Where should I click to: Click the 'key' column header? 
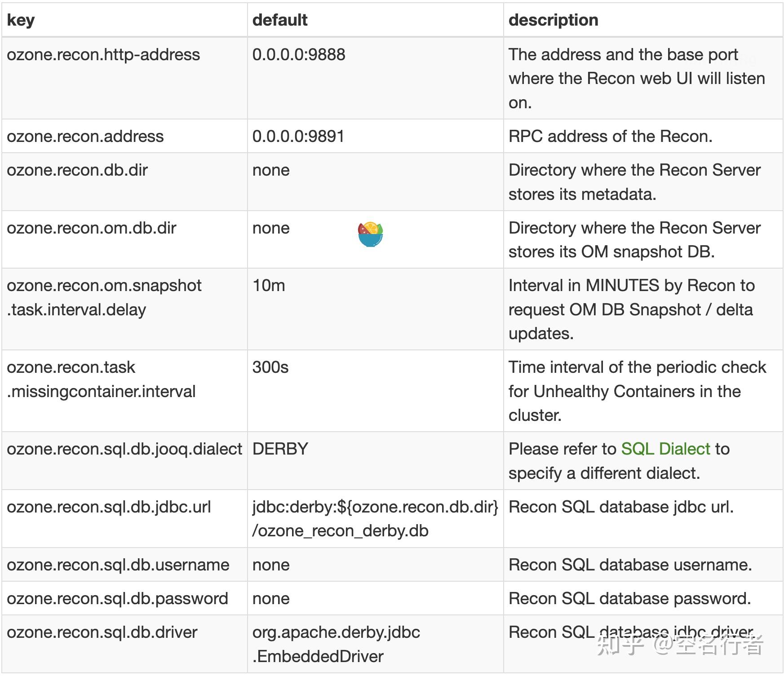(x=21, y=20)
